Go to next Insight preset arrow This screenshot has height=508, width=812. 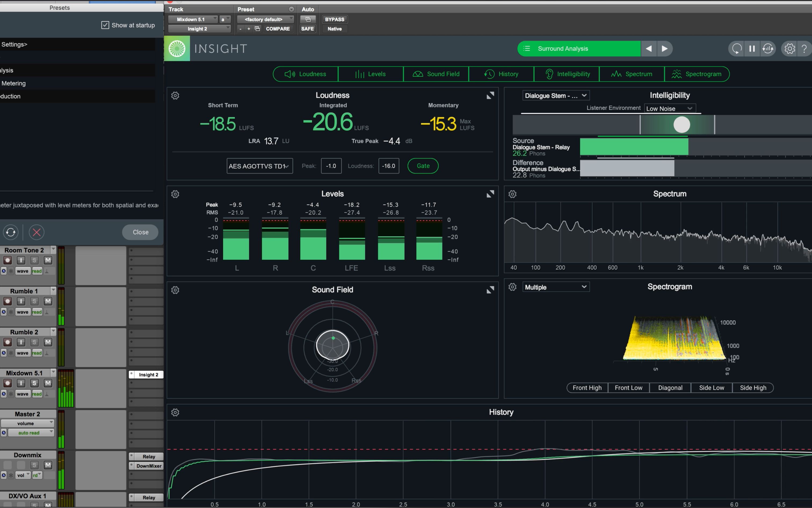[665, 49]
